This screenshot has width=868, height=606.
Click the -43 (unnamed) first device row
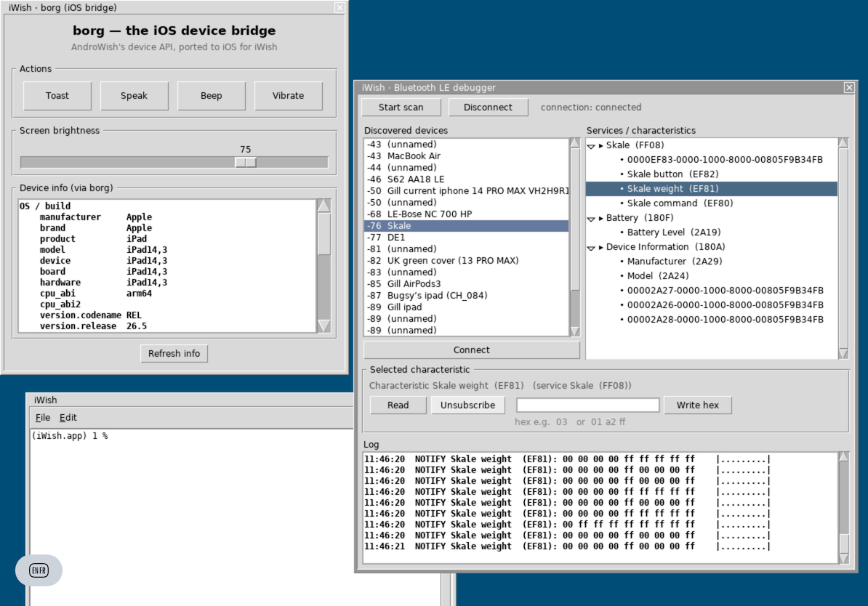click(466, 145)
